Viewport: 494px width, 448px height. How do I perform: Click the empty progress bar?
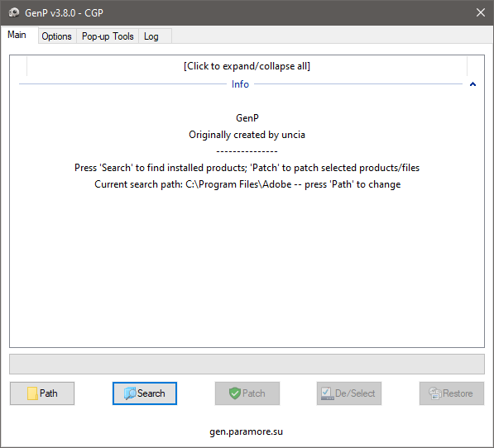click(247, 364)
